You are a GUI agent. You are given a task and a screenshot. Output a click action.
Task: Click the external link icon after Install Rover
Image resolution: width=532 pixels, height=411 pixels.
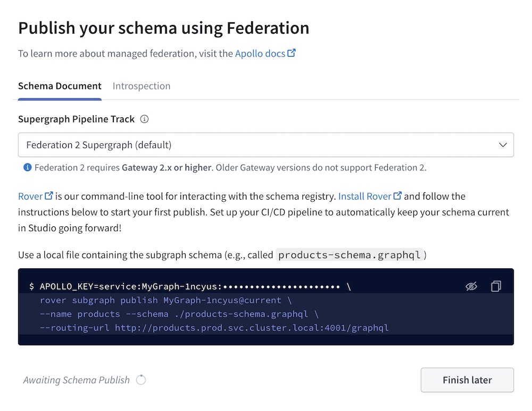click(x=398, y=196)
